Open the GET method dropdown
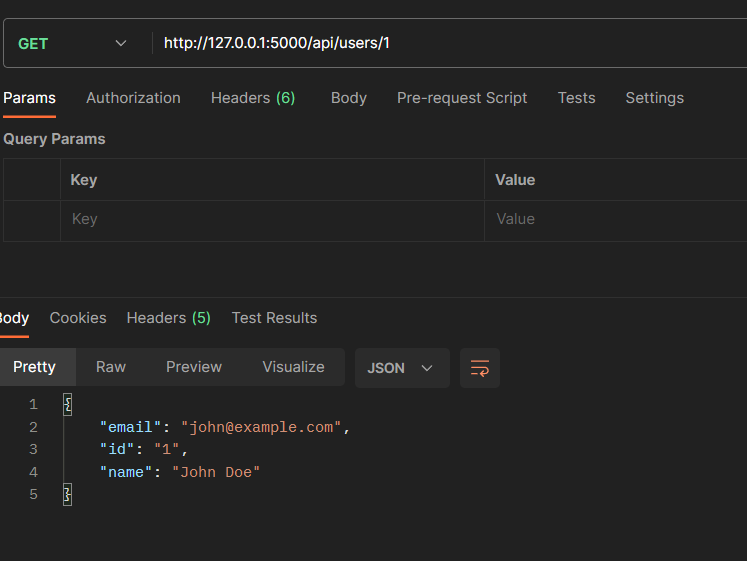 (x=73, y=43)
